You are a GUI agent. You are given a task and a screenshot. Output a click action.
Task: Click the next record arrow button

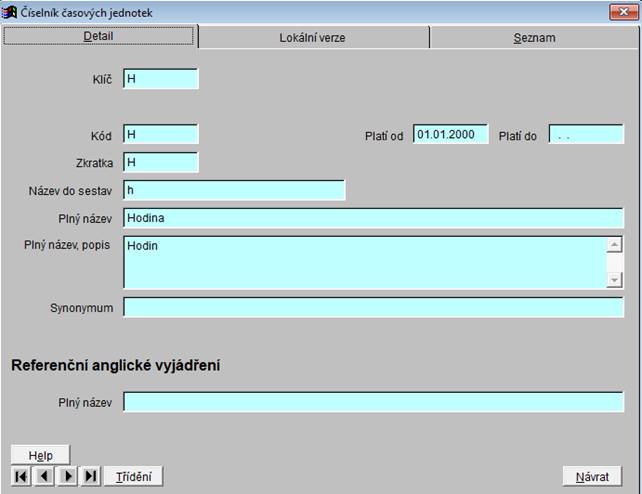(x=68, y=477)
